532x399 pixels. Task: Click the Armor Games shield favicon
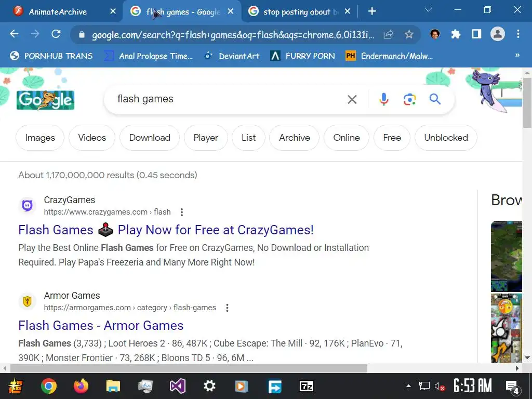(27, 301)
